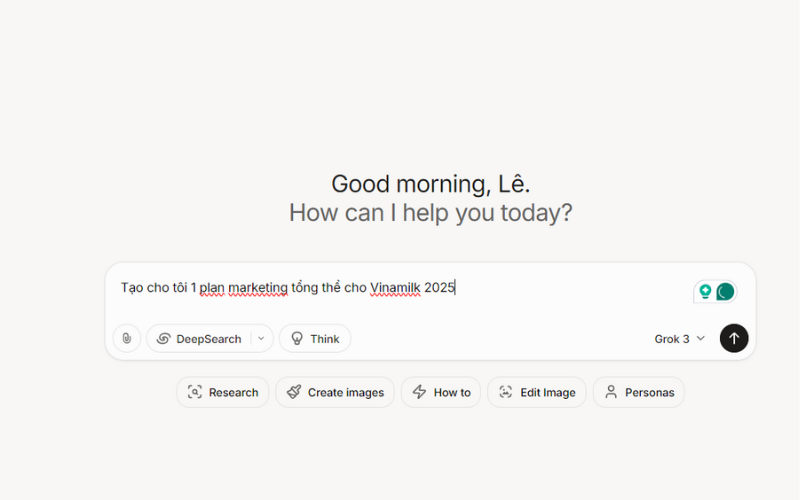Image resolution: width=800 pixels, height=500 pixels.
Task: Click the Research scan icon
Action: (195, 393)
